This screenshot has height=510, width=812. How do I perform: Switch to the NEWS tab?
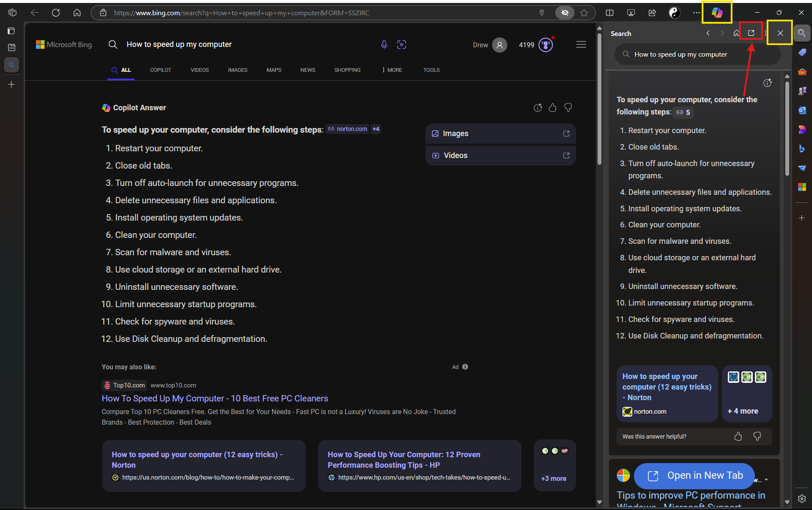(308, 70)
